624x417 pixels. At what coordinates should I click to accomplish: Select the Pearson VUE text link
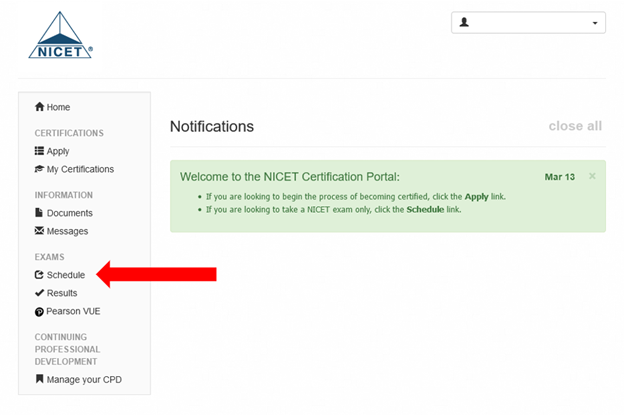pyautogui.click(x=73, y=311)
